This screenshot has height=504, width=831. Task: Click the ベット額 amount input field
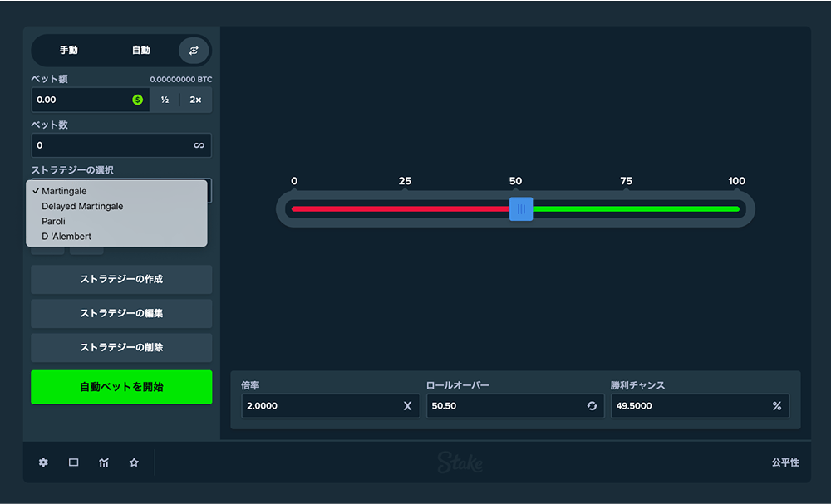click(90, 100)
